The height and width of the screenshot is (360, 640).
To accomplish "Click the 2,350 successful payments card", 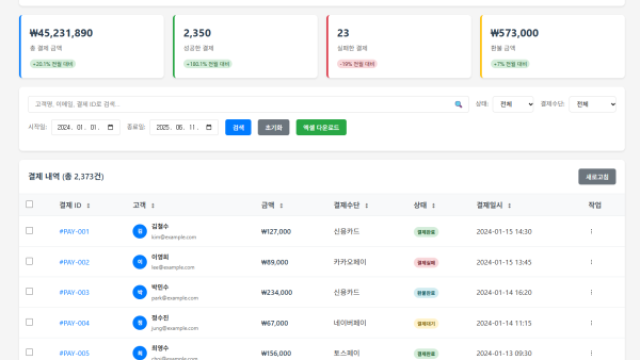I will click(245, 47).
